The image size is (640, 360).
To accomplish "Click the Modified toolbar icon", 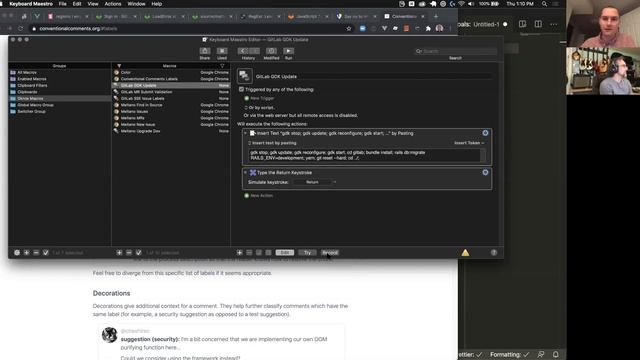I will point(271,51).
